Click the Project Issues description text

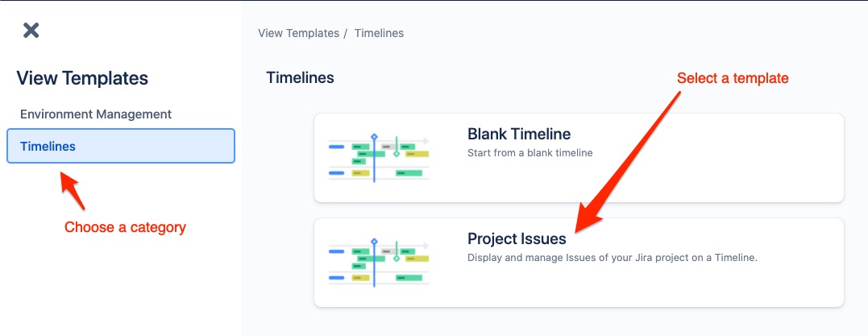coord(613,258)
